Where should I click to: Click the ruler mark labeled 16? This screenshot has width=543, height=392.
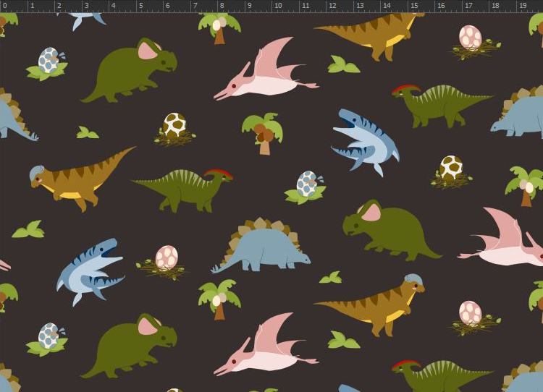(442, 6)
